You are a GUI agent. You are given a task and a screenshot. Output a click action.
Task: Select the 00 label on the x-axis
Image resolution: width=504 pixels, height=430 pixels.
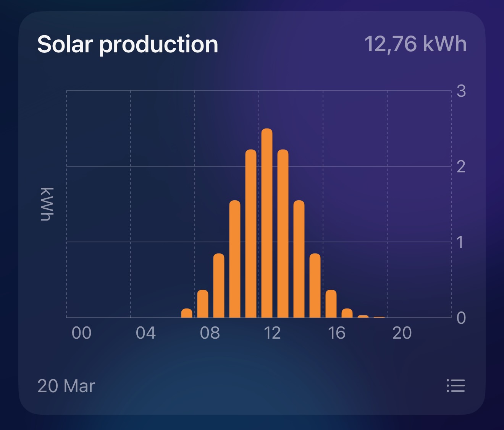tap(81, 333)
